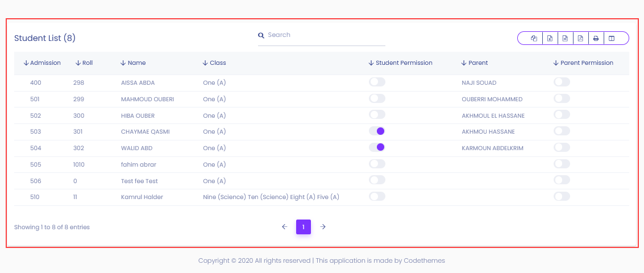Screen dimensions: 644x273
Task: Export the student list to Excel
Action: (x=550, y=38)
